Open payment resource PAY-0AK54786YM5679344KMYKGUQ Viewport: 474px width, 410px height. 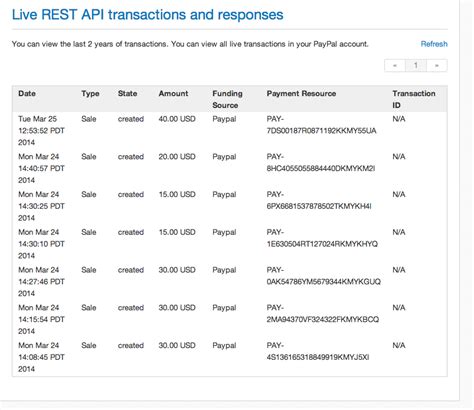coord(323,276)
